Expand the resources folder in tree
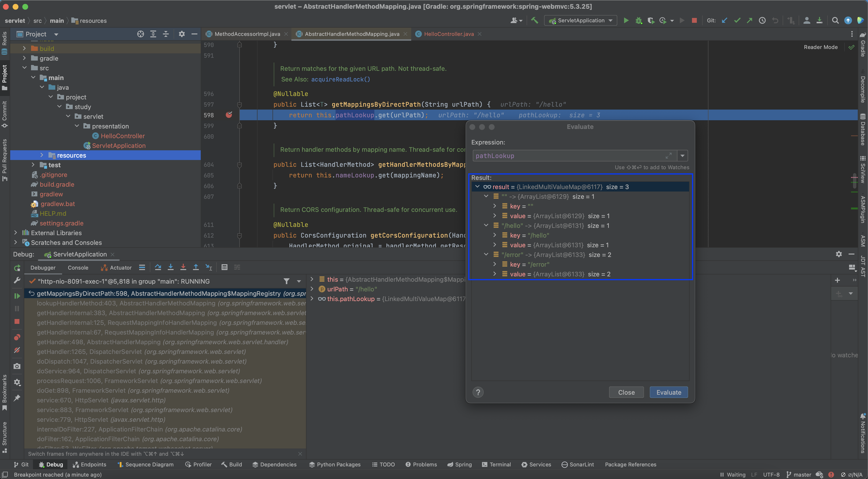Viewport: 868px width, 479px height. [42, 155]
